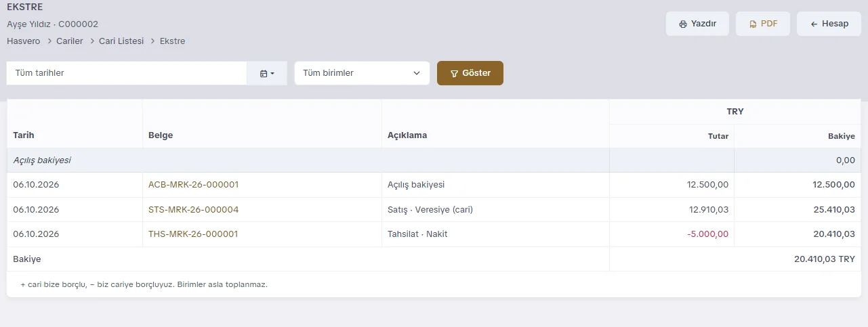Select the Tahsilat · Nakit row
The height and width of the screenshot is (327, 868).
[x=434, y=234]
